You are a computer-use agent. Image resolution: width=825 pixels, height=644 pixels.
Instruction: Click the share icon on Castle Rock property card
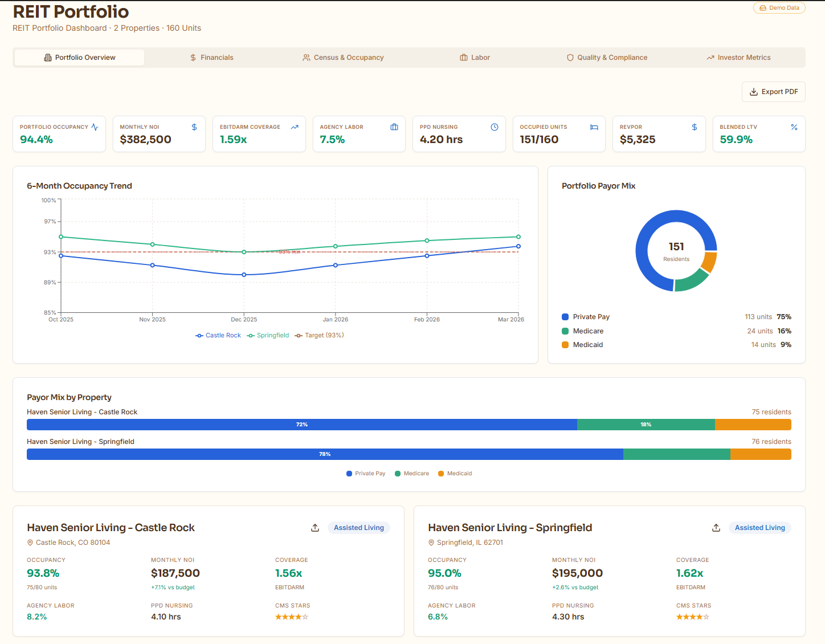point(315,527)
